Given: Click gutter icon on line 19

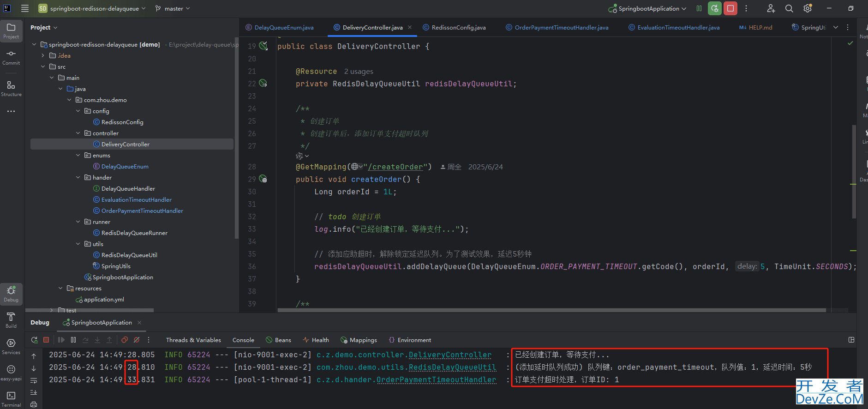Looking at the screenshot, I should click(x=263, y=46).
